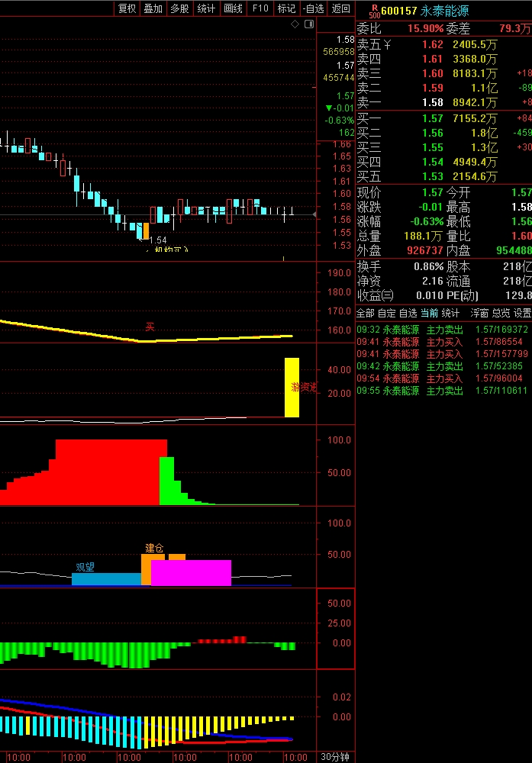Select the 买五 bid row at 1.53
Screen dimensions: 532x763
(x=444, y=177)
